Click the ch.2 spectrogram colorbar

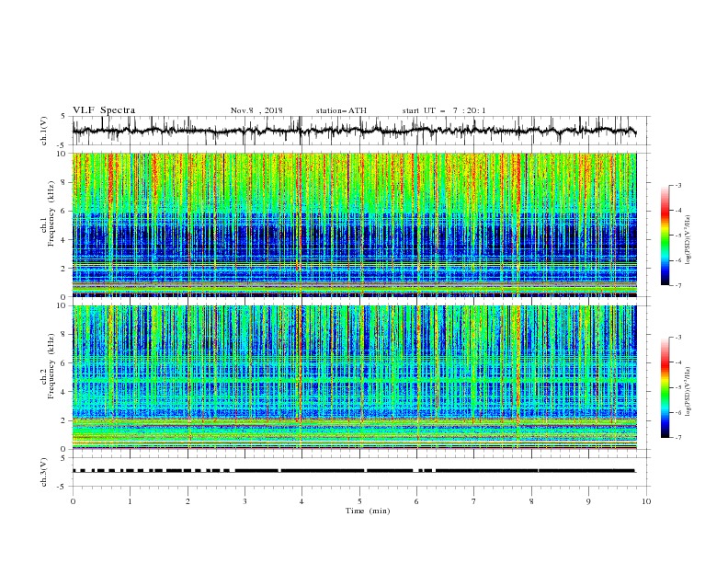(x=665, y=387)
